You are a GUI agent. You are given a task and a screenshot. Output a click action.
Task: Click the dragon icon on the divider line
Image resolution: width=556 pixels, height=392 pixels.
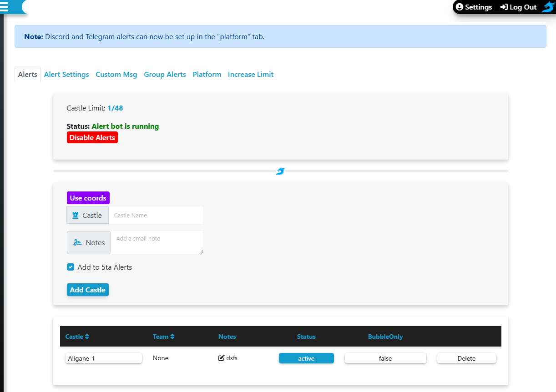(280, 171)
